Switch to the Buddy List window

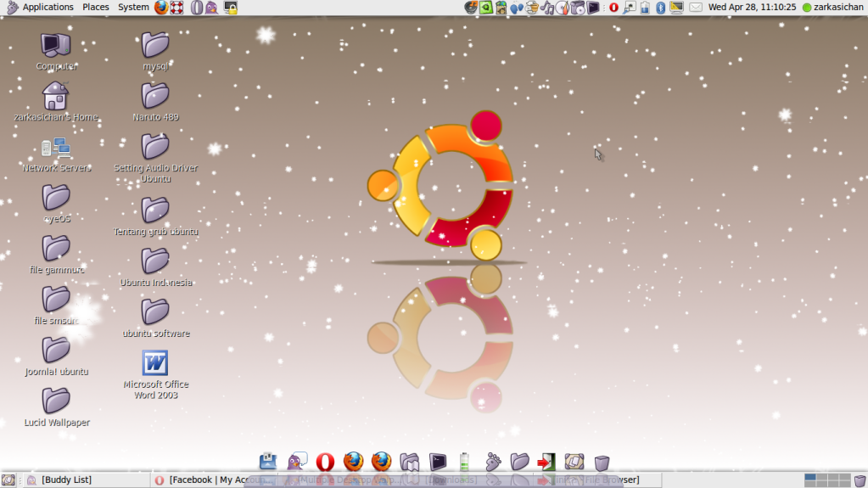86,480
